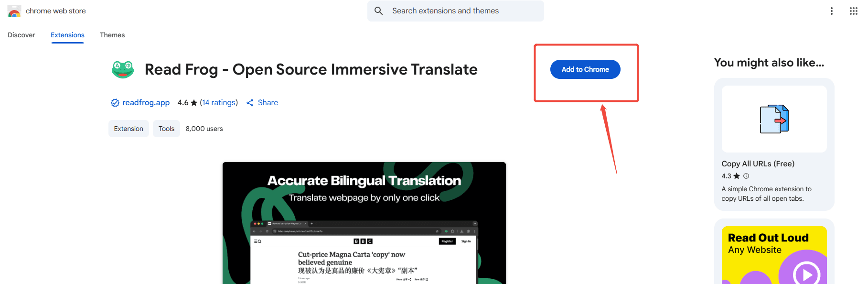The image size is (868, 284).
Task: Click the share icon
Action: click(x=250, y=103)
